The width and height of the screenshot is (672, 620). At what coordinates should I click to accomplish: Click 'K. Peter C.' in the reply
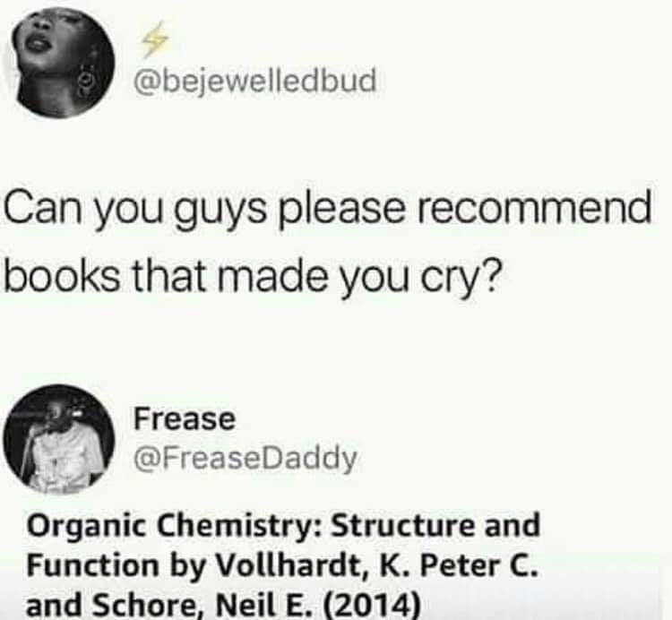click(458, 564)
